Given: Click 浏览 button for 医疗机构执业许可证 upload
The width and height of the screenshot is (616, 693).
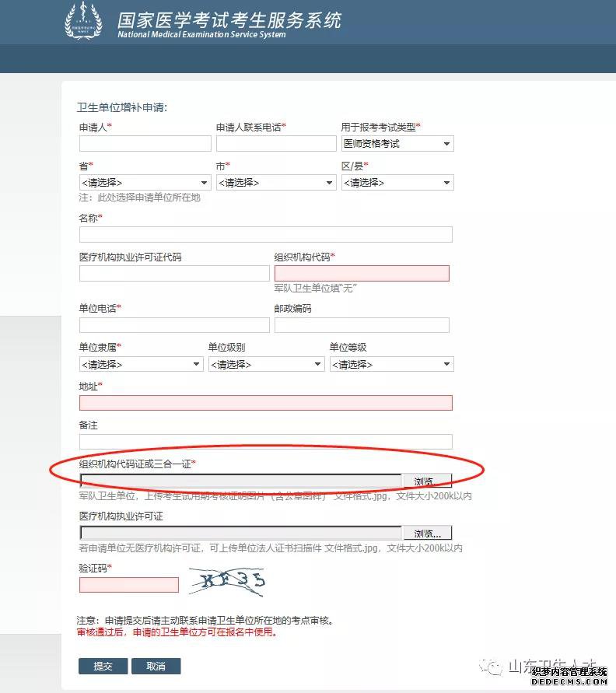Looking at the screenshot, I should (x=427, y=534).
